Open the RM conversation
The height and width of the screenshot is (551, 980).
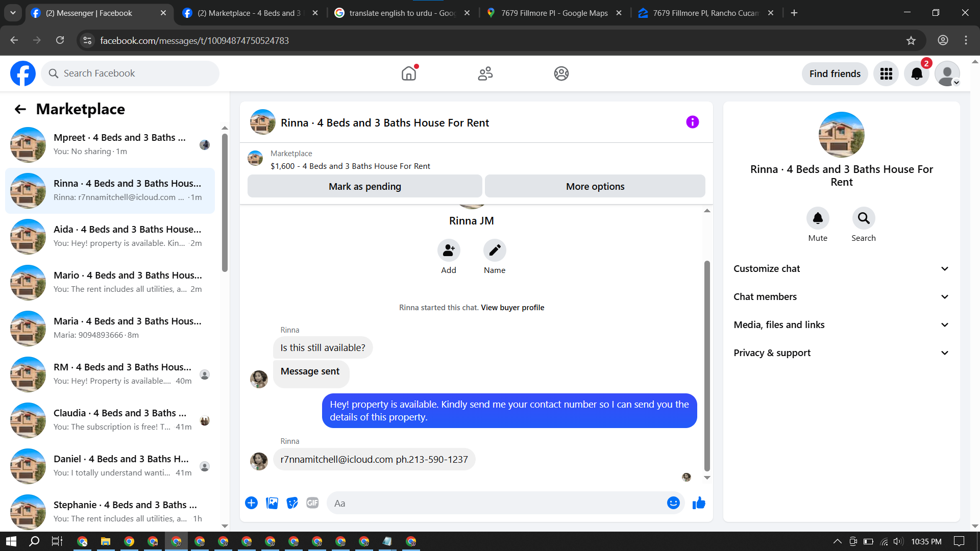(x=110, y=374)
